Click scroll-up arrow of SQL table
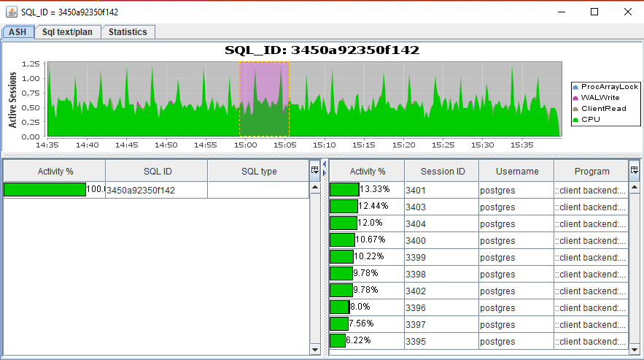This screenshot has height=360, width=644. [x=315, y=187]
